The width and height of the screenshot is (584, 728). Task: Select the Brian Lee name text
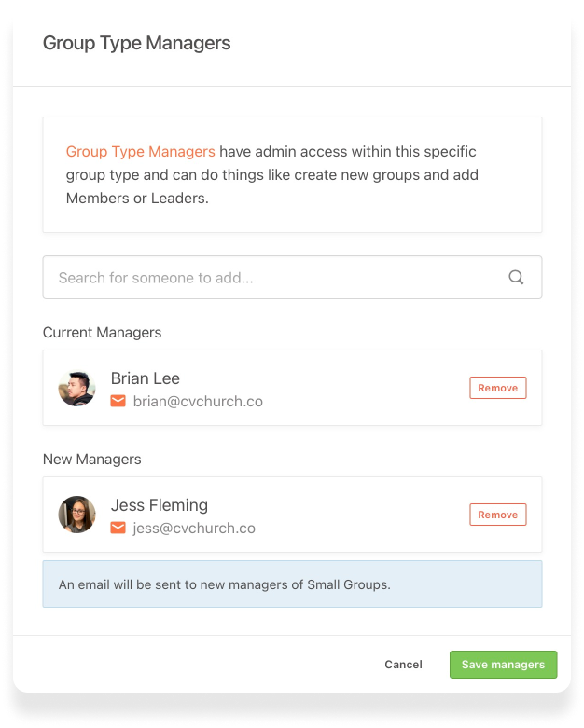coord(146,378)
